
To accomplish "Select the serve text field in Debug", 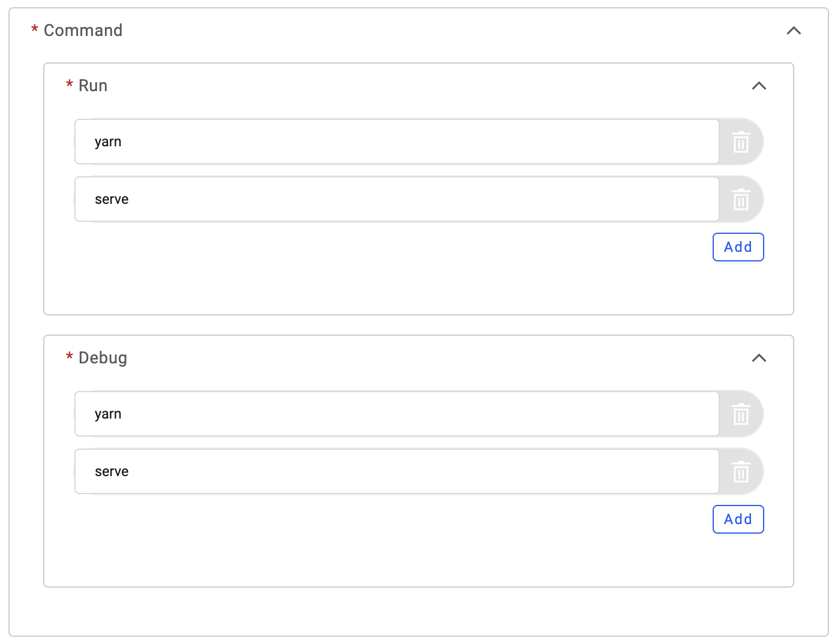I will 397,471.
